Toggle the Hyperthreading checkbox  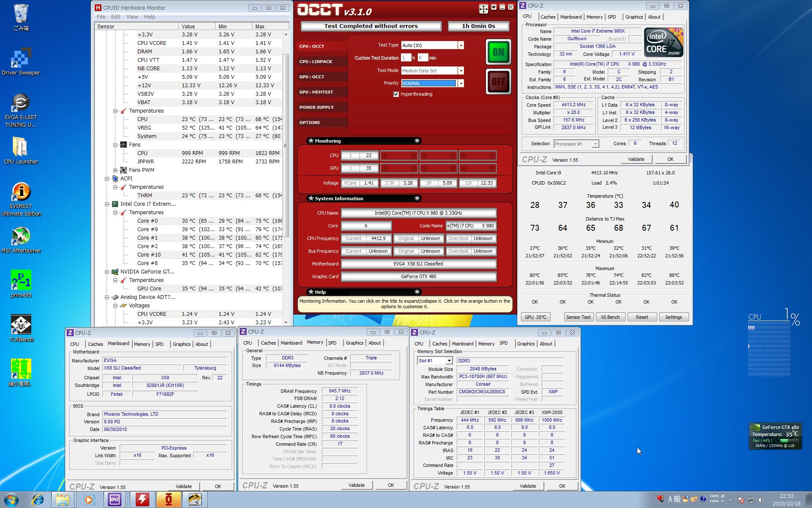[396, 94]
